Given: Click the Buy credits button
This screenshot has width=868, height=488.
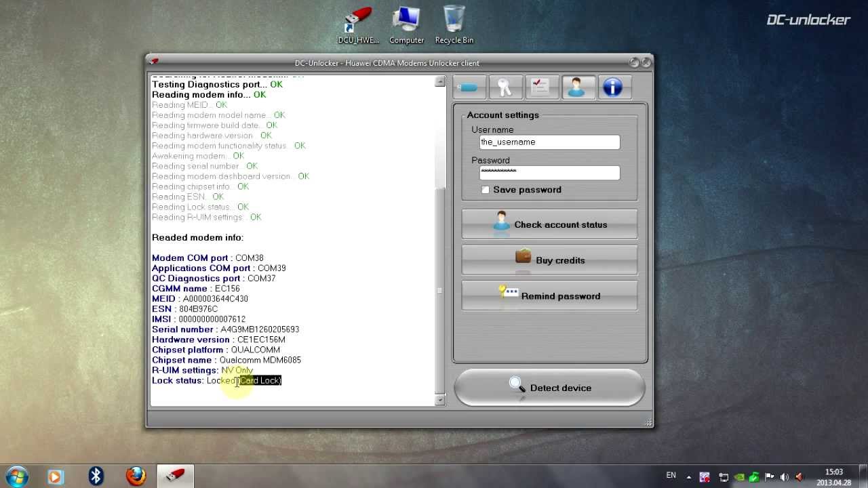Looking at the screenshot, I should coord(549,260).
